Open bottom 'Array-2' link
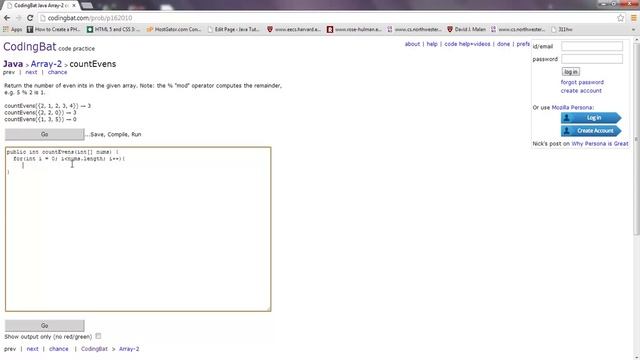The width and height of the screenshot is (640, 360). coord(129,349)
